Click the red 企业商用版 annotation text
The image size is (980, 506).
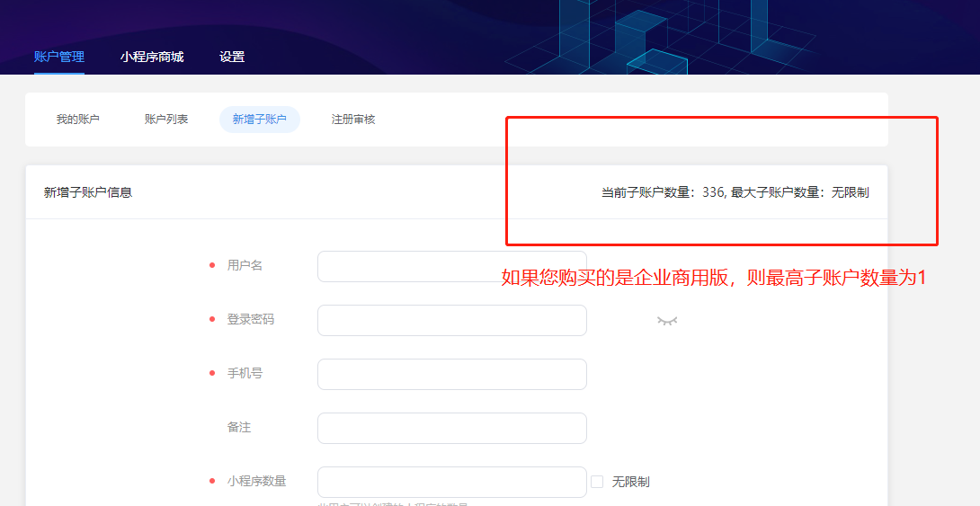(x=713, y=279)
